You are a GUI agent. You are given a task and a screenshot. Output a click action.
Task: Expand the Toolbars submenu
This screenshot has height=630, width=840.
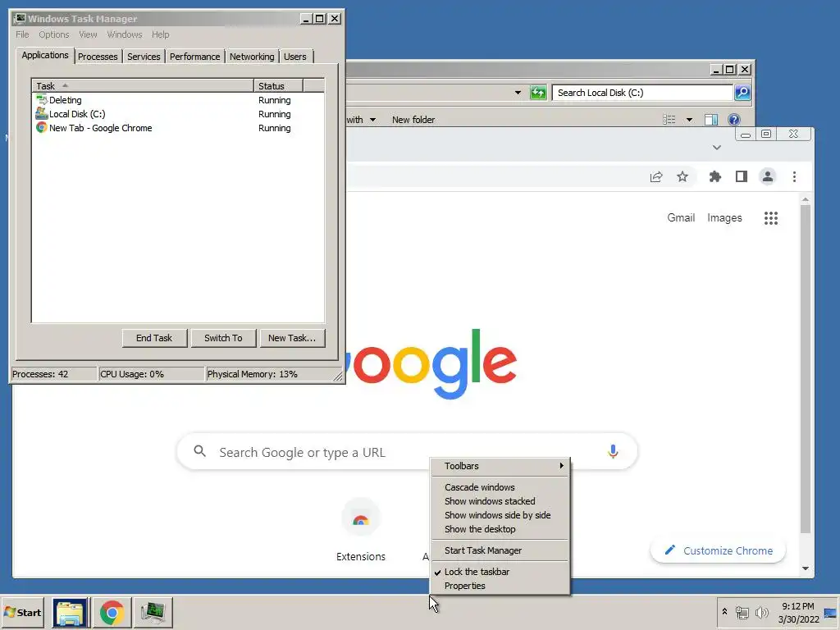501,466
